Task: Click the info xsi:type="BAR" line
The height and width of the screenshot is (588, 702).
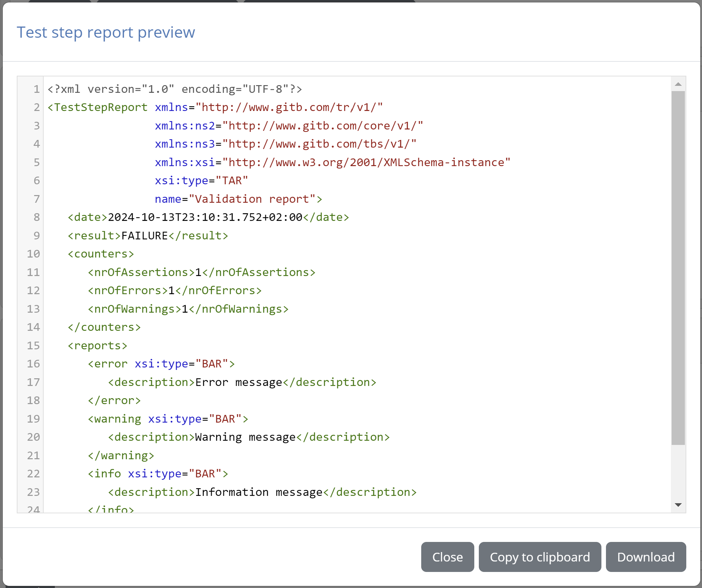Action: pos(158,474)
